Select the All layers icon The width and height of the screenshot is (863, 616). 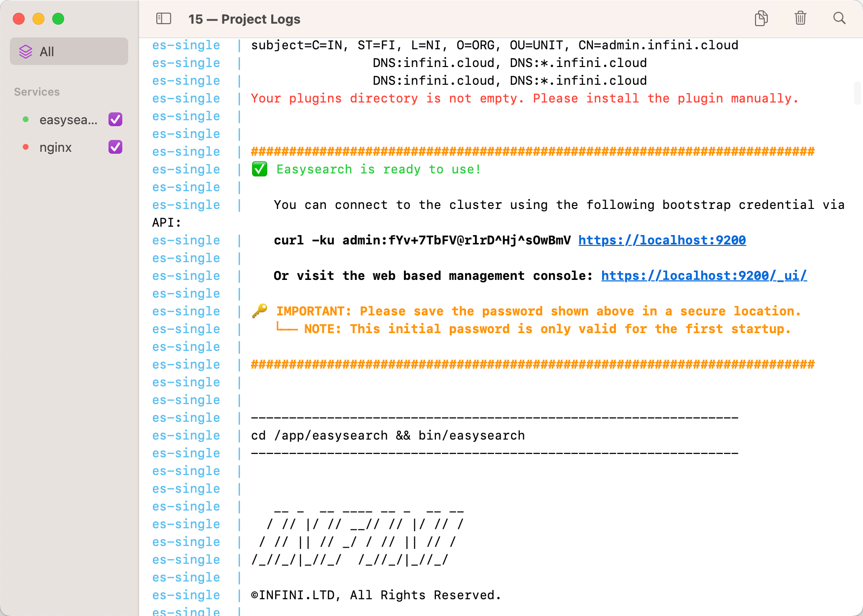coord(26,51)
